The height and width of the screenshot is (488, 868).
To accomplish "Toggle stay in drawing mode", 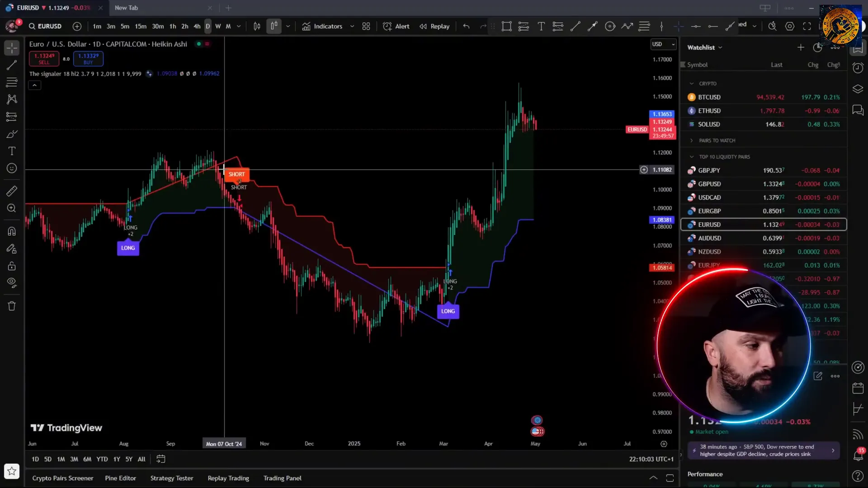I will (x=12, y=249).
